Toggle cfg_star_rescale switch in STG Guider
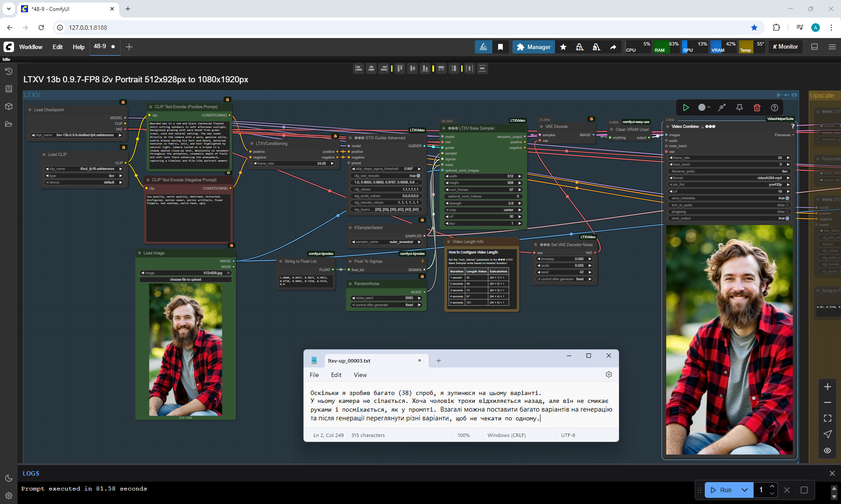 [x=418, y=176]
